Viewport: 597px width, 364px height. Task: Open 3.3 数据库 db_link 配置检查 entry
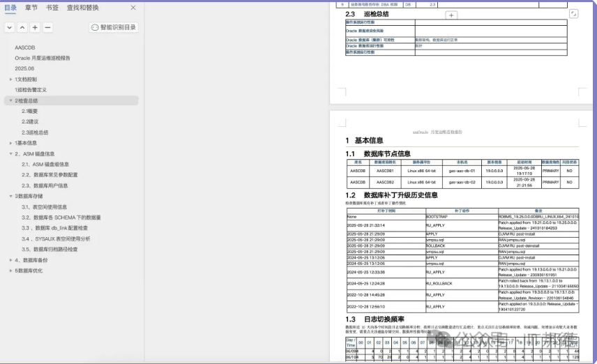[x=54, y=228]
